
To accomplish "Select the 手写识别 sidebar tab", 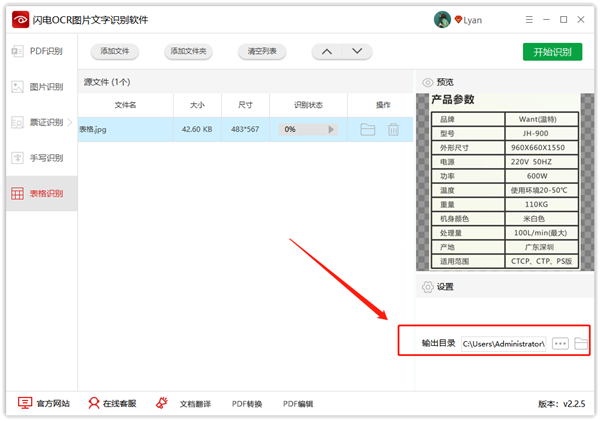I will tap(38, 158).
